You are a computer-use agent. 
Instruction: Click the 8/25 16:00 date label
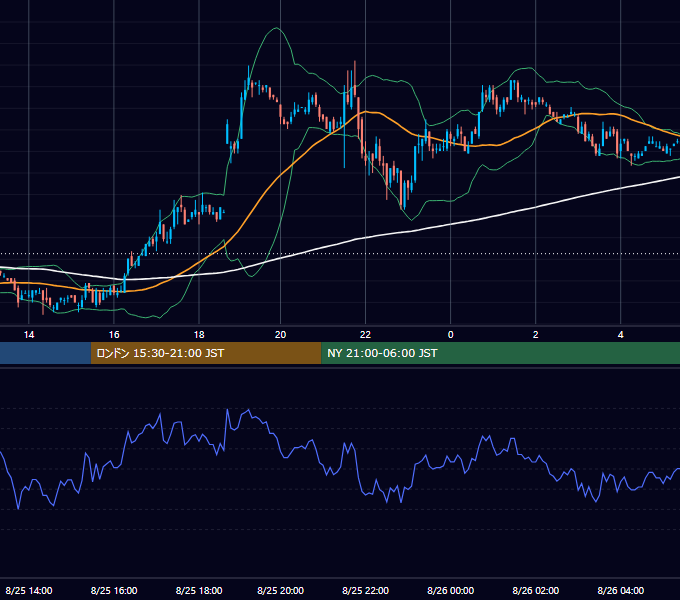pos(114,590)
